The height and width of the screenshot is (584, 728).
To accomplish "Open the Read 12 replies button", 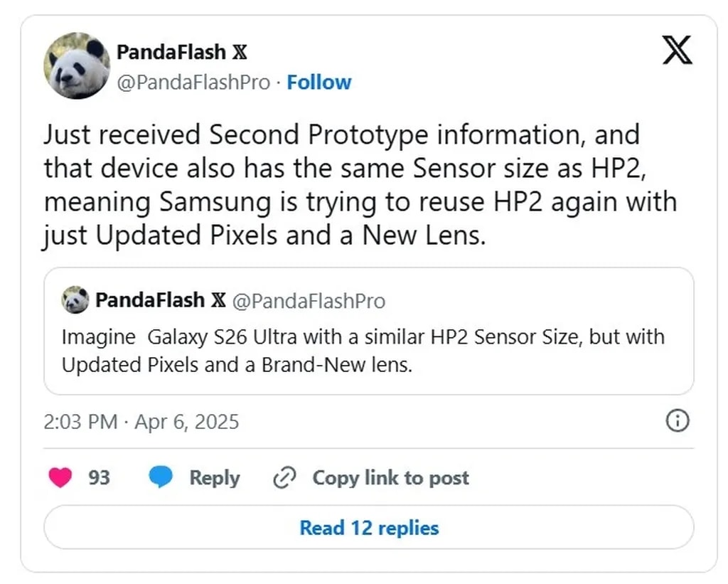I will [368, 528].
